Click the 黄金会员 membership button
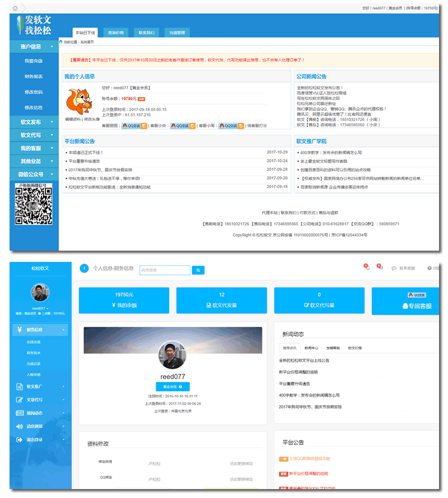 click(172, 387)
